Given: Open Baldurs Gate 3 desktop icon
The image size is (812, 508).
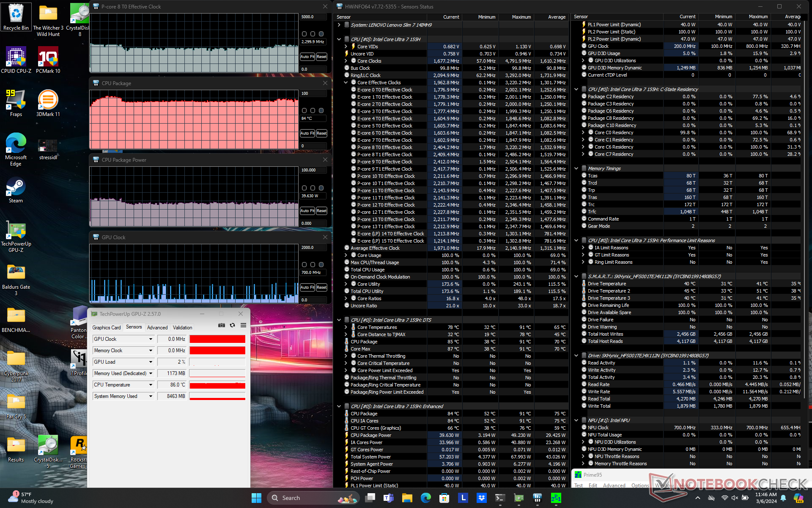Looking at the screenshot, I should 16,279.
